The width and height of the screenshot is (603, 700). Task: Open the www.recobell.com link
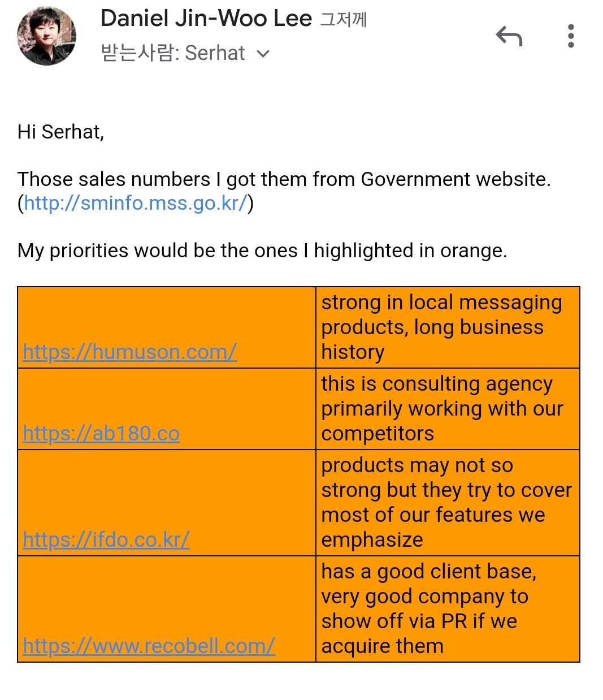click(x=149, y=646)
